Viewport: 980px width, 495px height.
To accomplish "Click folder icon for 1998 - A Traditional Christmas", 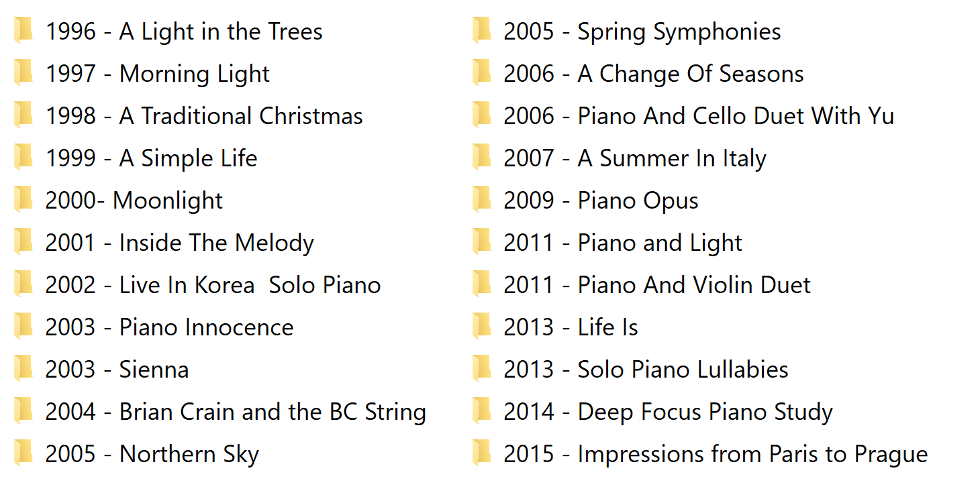I will [23, 115].
